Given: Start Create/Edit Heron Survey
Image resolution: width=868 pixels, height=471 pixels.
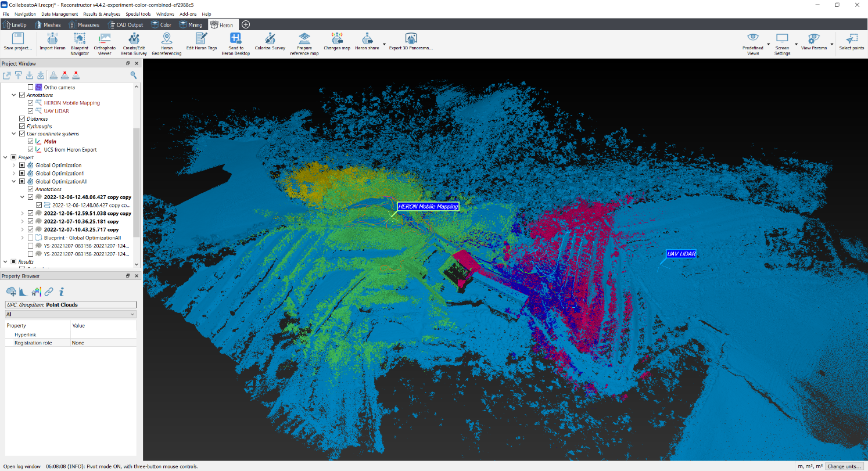Looking at the screenshot, I should click(x=134, y=44).
